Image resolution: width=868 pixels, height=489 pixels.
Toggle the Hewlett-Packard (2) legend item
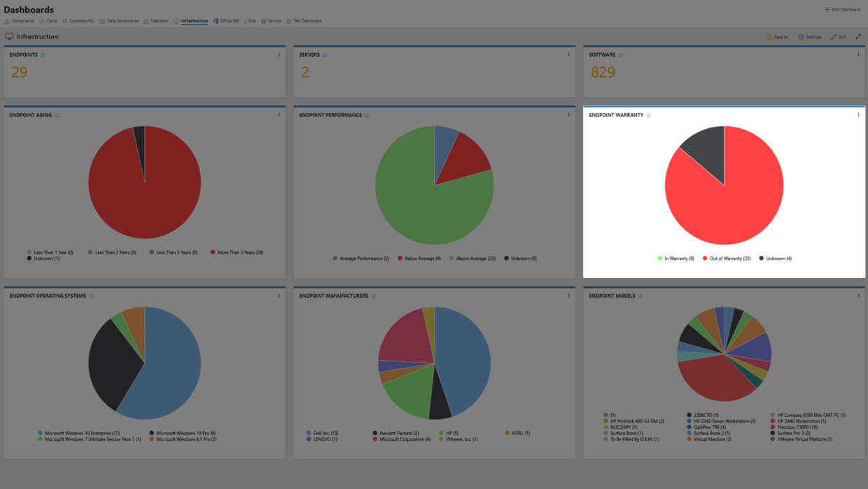(x=395, y=433)
